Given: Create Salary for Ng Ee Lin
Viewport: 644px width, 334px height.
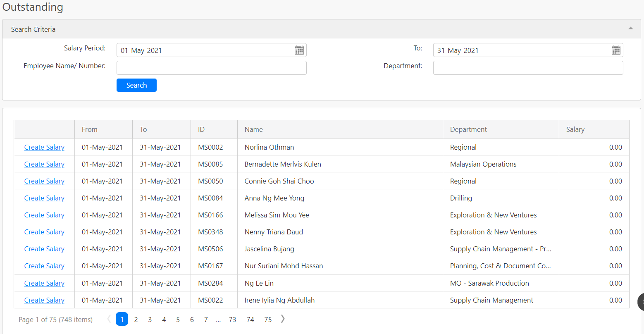Looking at the screenshot, I should [44, 283].
